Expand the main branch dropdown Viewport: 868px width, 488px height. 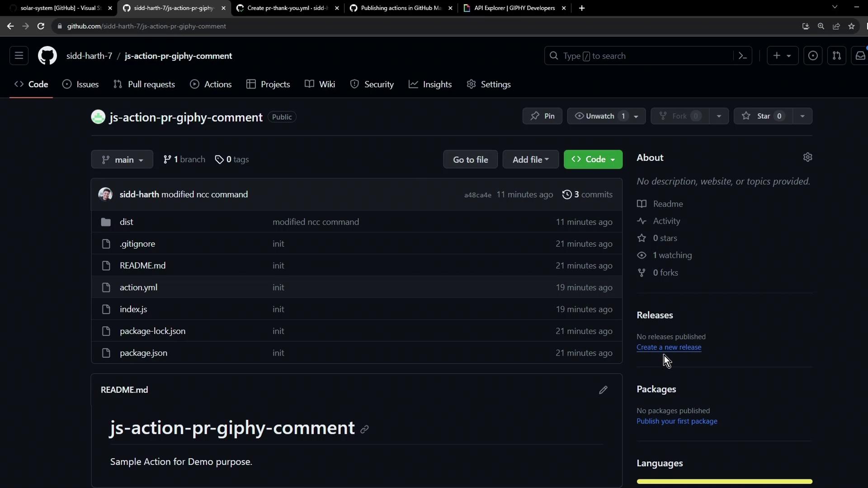pos(122,160)
